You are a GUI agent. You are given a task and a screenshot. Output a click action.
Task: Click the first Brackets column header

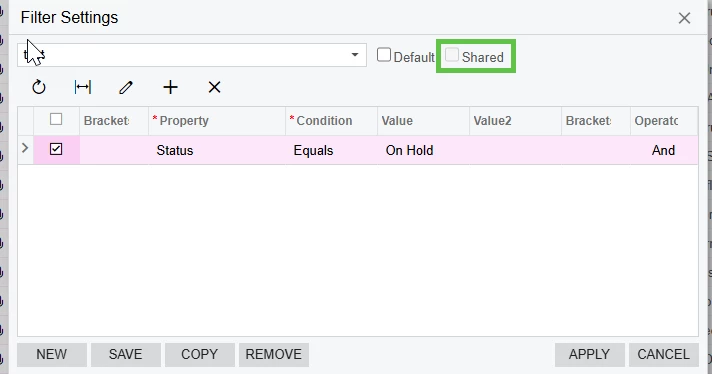click(114, 121)
